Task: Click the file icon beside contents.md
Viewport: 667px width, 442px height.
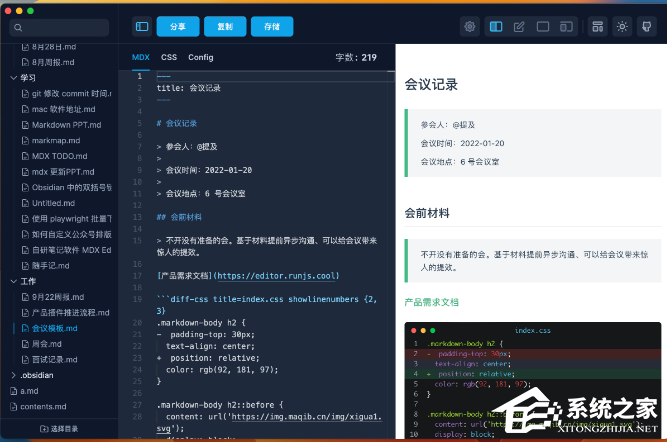Action: pyautogui.click(x=14, y=407)
